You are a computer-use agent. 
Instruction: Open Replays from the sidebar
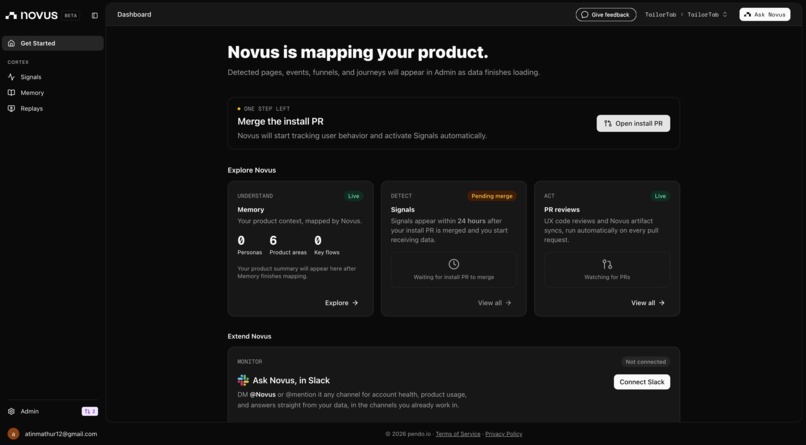53,108
